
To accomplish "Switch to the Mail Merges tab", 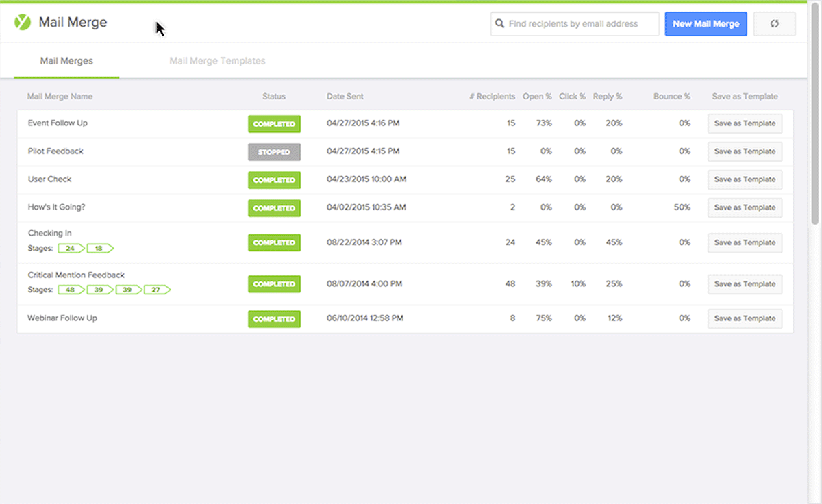I will tap(66, 61).
